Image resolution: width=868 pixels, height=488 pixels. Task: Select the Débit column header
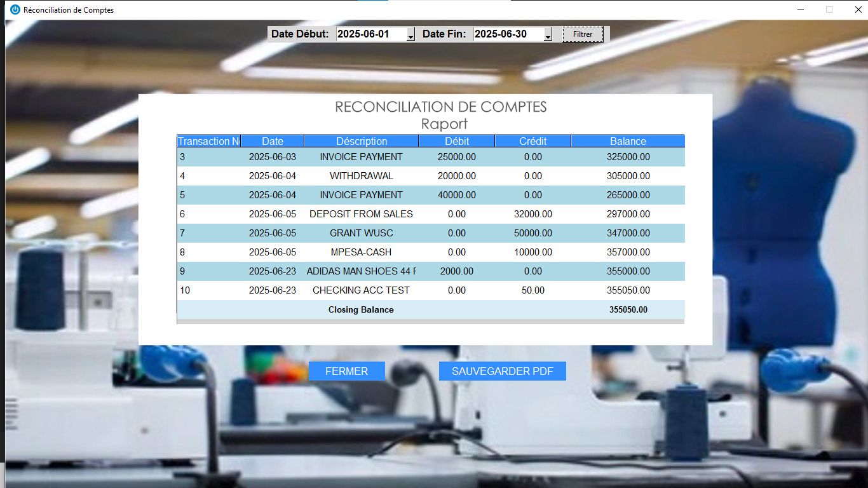tap(457, 141)
